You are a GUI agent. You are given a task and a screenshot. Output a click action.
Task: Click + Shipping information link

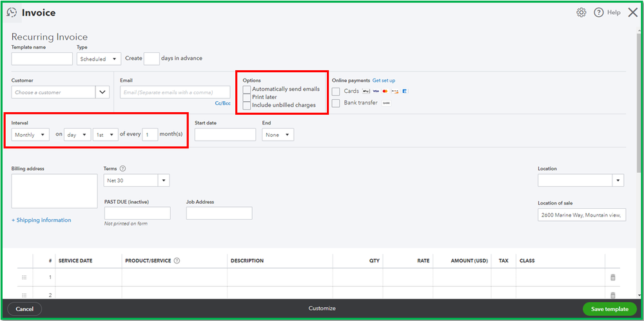coord(41,220)
